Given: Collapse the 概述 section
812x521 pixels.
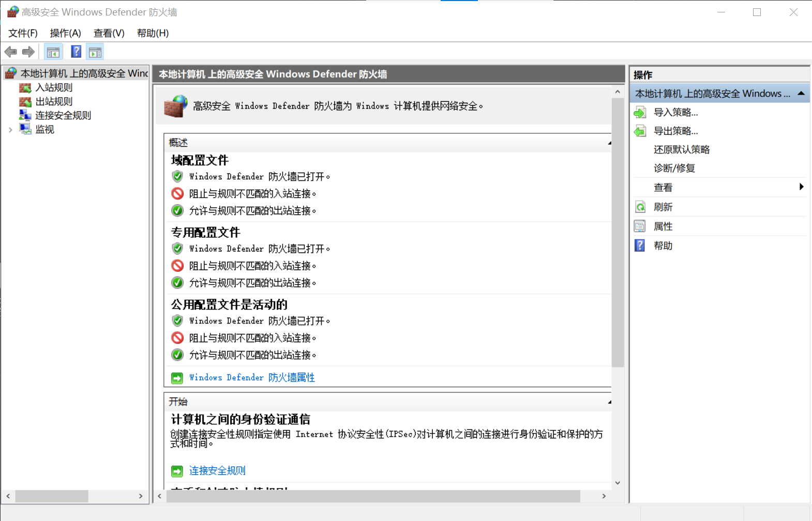Looking at the screenshot, I should click(x=610, y=143).
